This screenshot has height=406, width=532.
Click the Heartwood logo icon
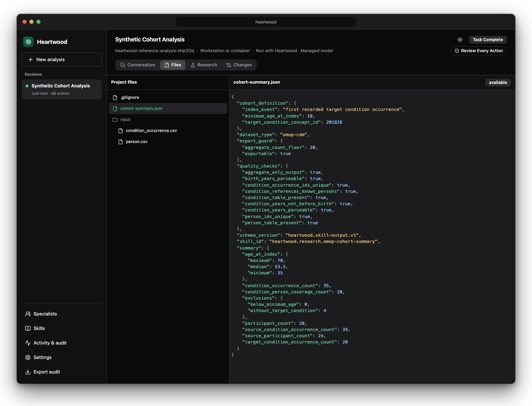pyautogui.click(x=28, y=42)
